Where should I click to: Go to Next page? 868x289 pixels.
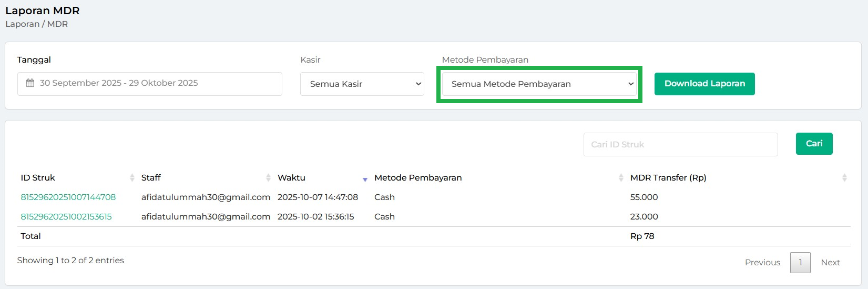point(830,263)
